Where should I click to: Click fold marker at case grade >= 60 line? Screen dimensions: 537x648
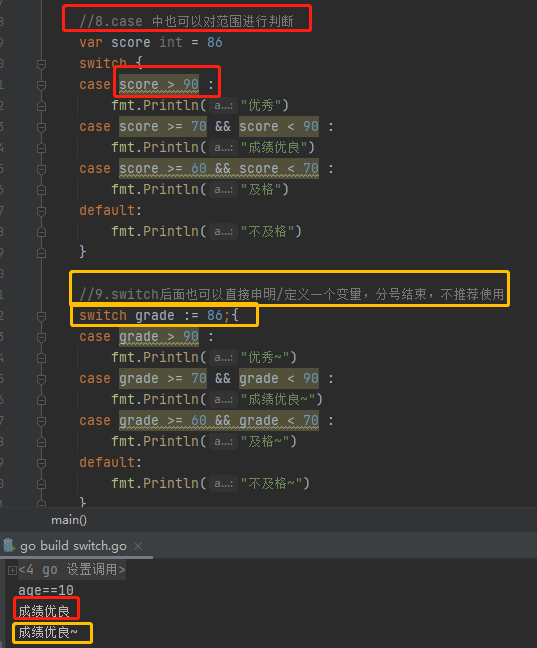point(41,421)
